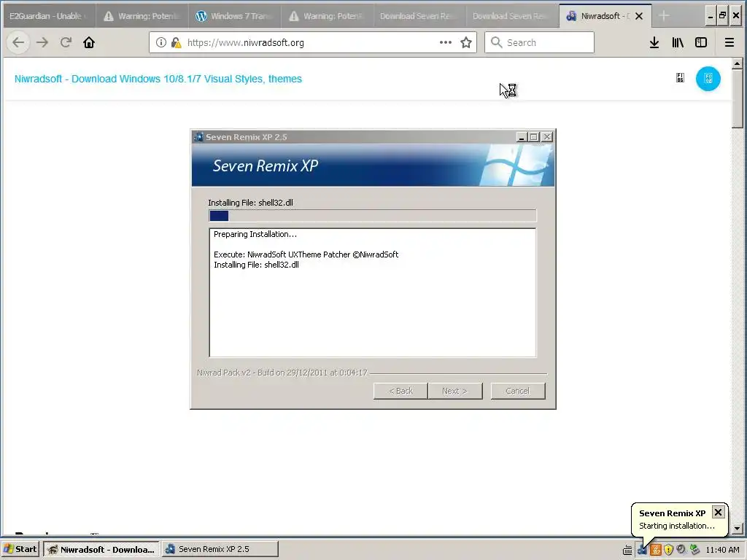
Task: Click the Next button in the installer
Action: click(x=455, y=391)
